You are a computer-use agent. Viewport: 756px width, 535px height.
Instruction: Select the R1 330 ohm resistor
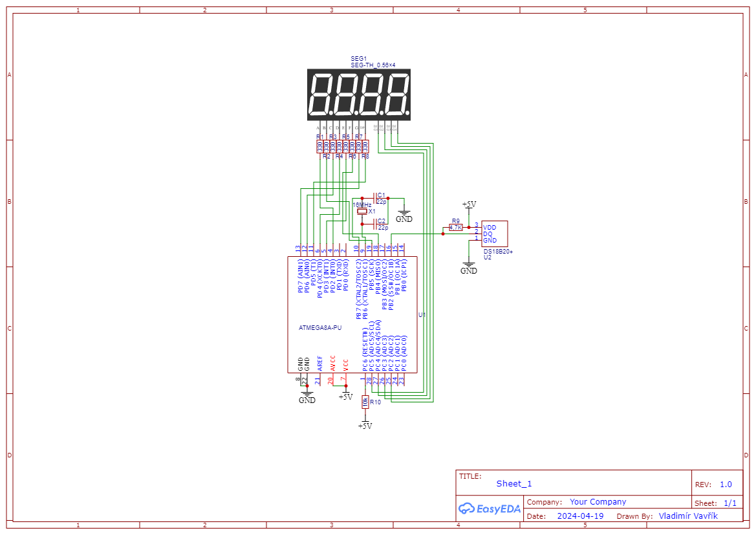pyautogui.click(x=319, y=147)
